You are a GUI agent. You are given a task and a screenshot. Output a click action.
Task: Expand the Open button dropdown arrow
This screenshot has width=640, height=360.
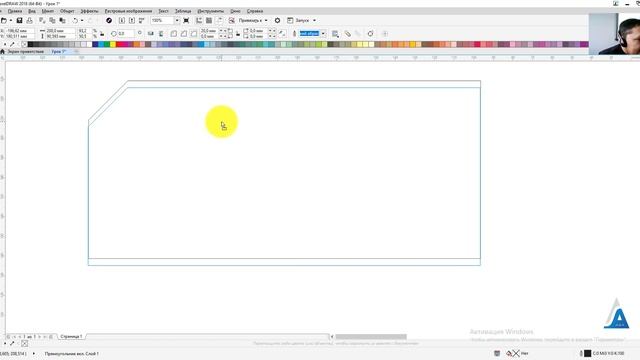[11, 20]
